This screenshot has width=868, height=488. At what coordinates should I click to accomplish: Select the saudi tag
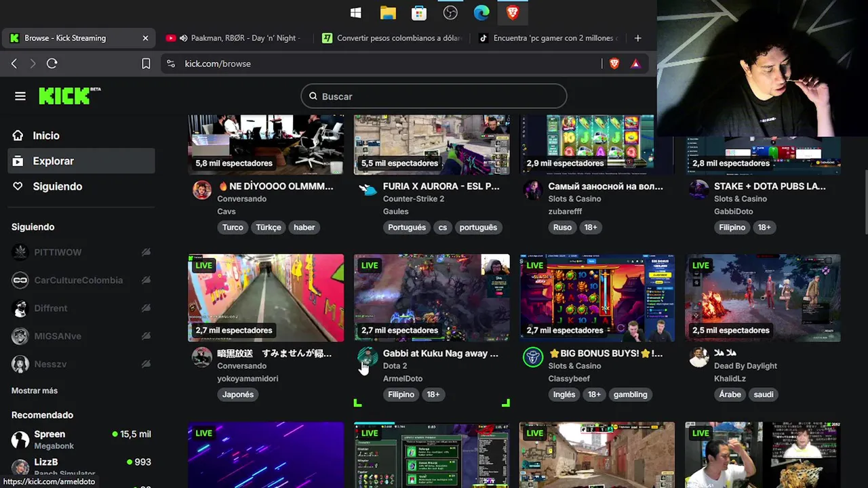pyautogui.click(x=764, y=394)
